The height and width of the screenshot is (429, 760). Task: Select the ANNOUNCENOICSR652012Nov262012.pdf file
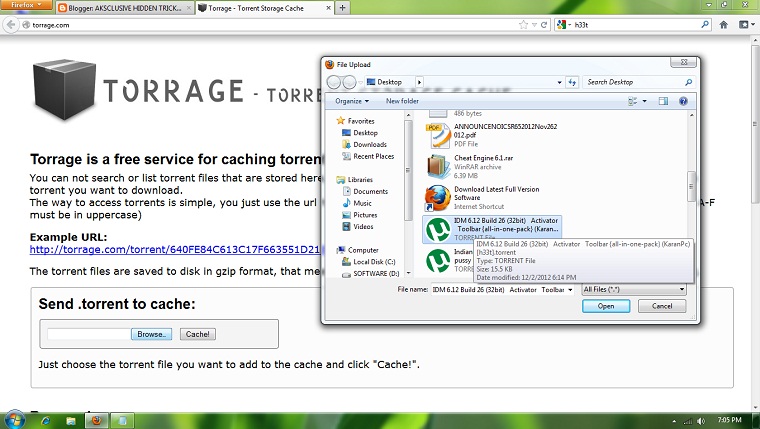(x=492, y=135)
